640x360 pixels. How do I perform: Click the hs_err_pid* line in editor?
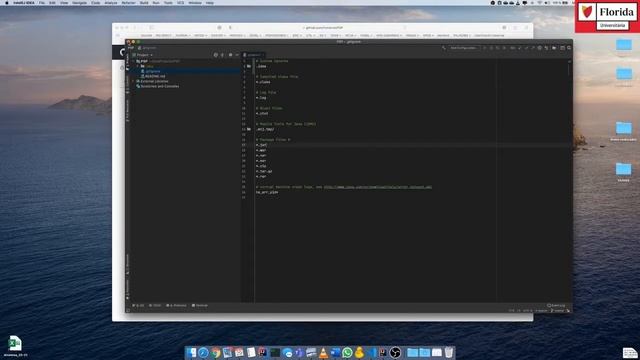click(x=267, y=192)
